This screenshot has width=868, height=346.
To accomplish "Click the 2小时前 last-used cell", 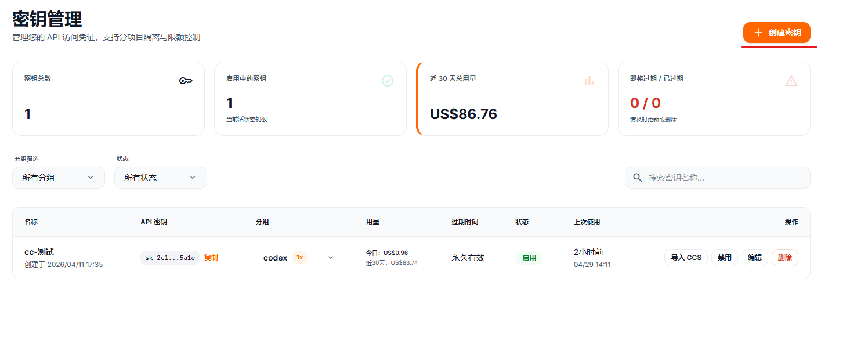I will [x=588, y=252].
